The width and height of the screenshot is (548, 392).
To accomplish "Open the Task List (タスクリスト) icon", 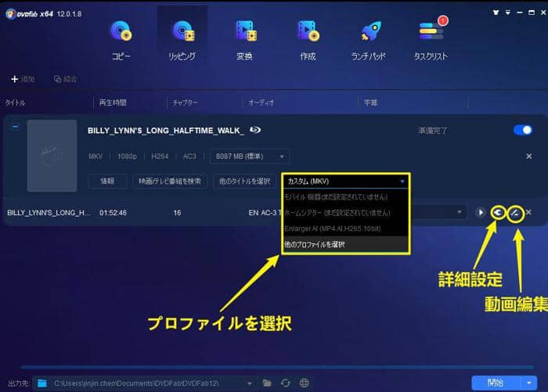I will tap(431, 40).
